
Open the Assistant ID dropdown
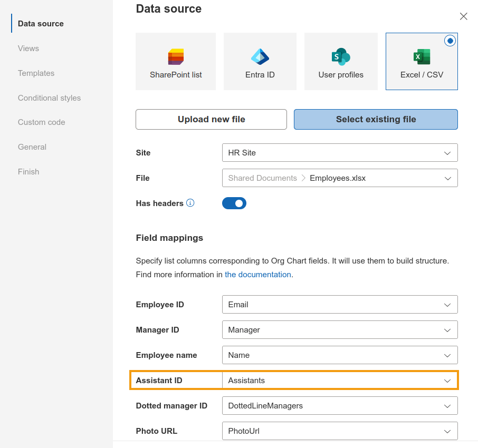(340, 380)
